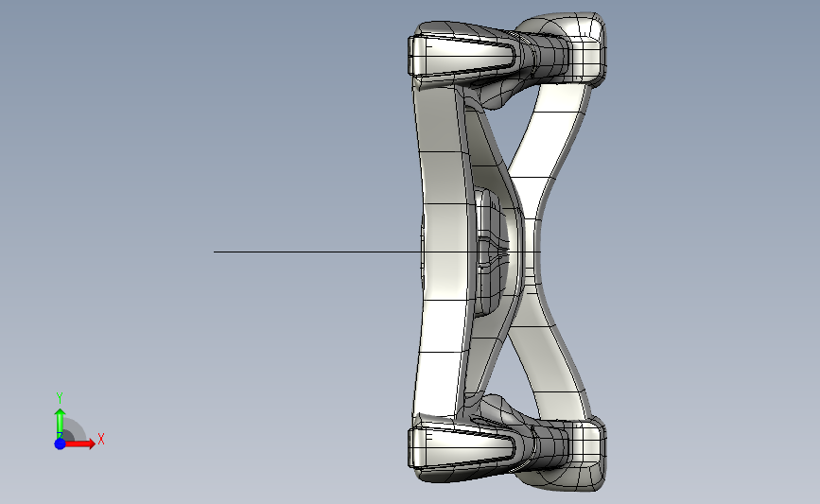Select the central hub of the 3D model
Screen dimensions: 820x504
pos(491,252)
